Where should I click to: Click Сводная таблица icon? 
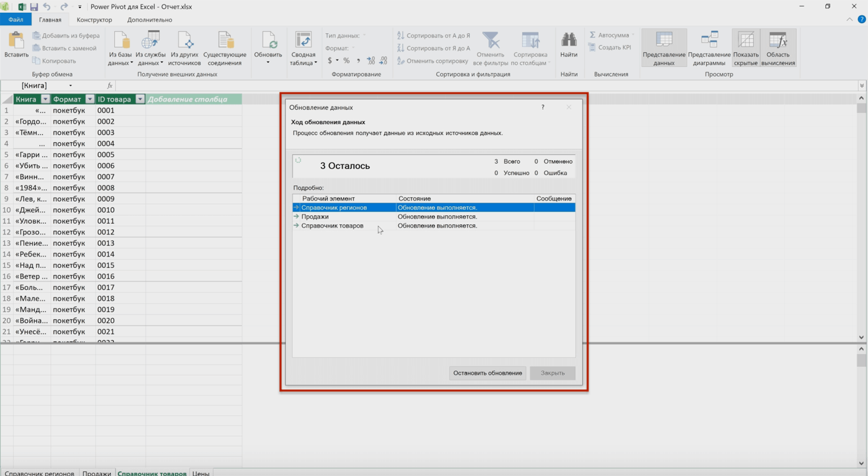click(x=303, y=40)
